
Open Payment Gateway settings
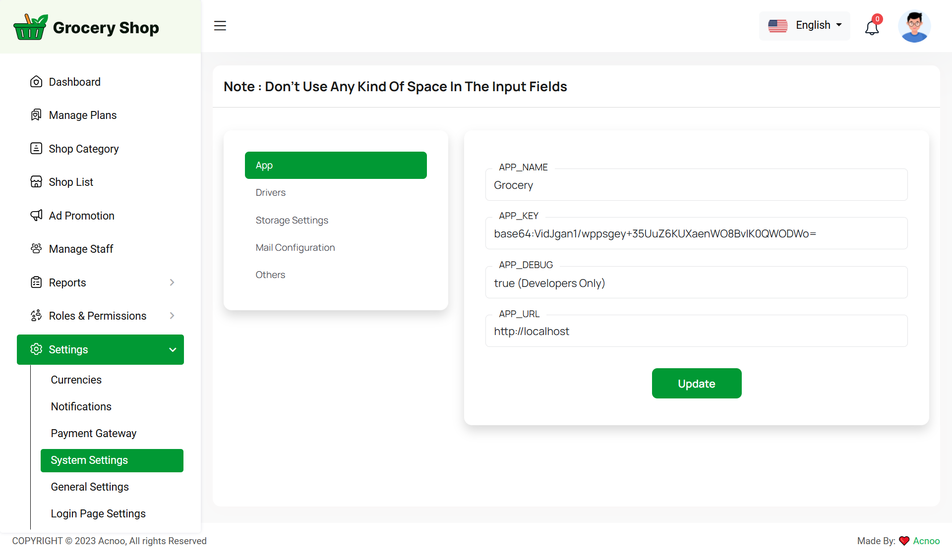pos(93,433)
